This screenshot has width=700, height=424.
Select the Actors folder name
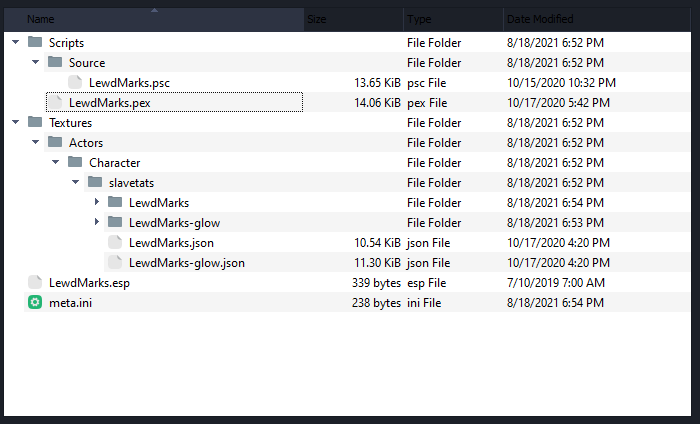pos(86,143)
